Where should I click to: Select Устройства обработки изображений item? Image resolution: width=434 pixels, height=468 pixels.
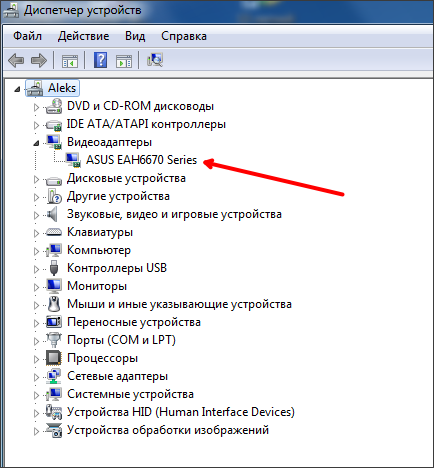point(168,430)
